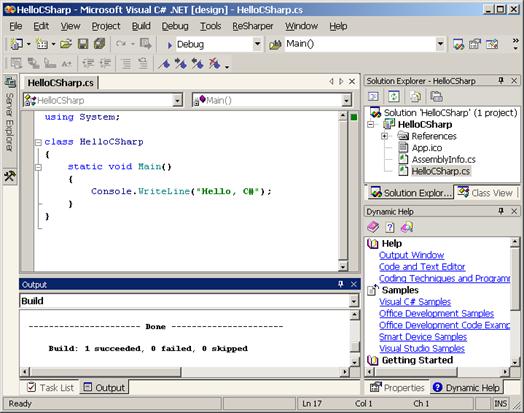Open the File menu

16,26
